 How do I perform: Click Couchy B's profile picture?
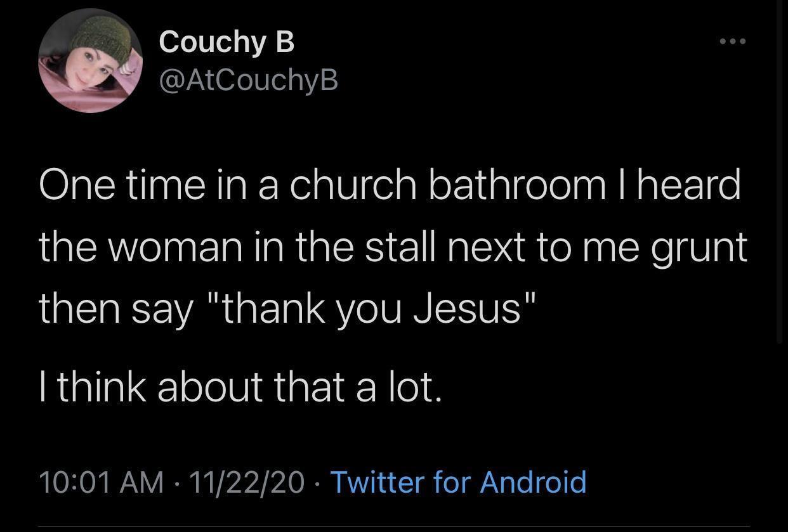[x=90, y=61]
